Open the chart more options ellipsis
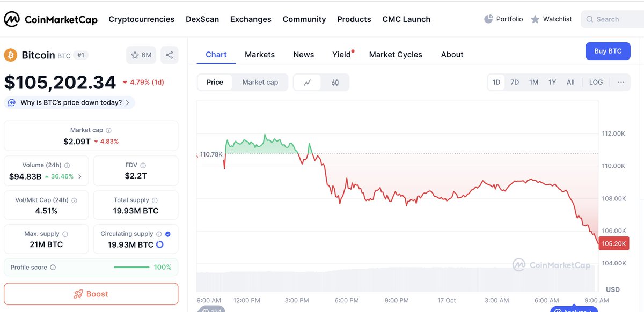This screenshot has width=644, height=312. point(621,83)
